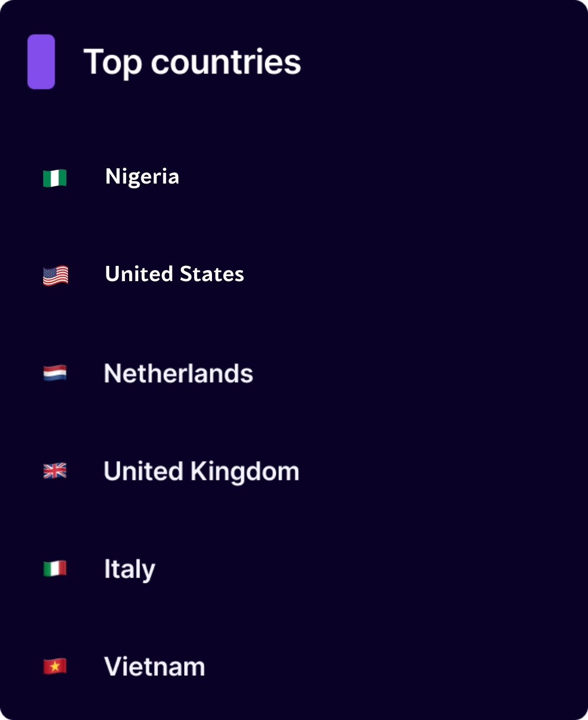Click the United States country label
This screenshot has width=588, height=720.
(x=175, y=274)
